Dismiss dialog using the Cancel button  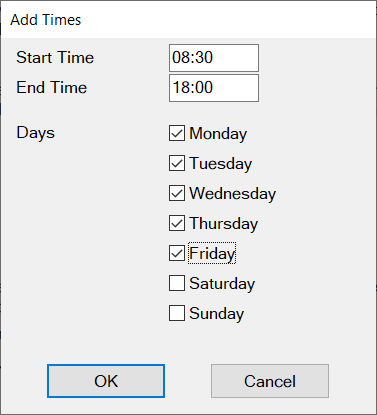pyautogui.click(x=270, y=381)
